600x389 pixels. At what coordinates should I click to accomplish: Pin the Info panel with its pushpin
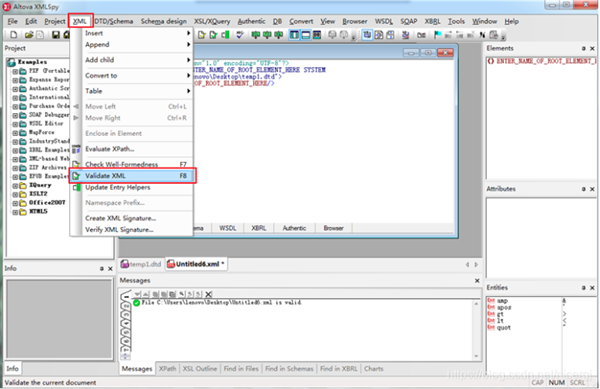(101, 269)
